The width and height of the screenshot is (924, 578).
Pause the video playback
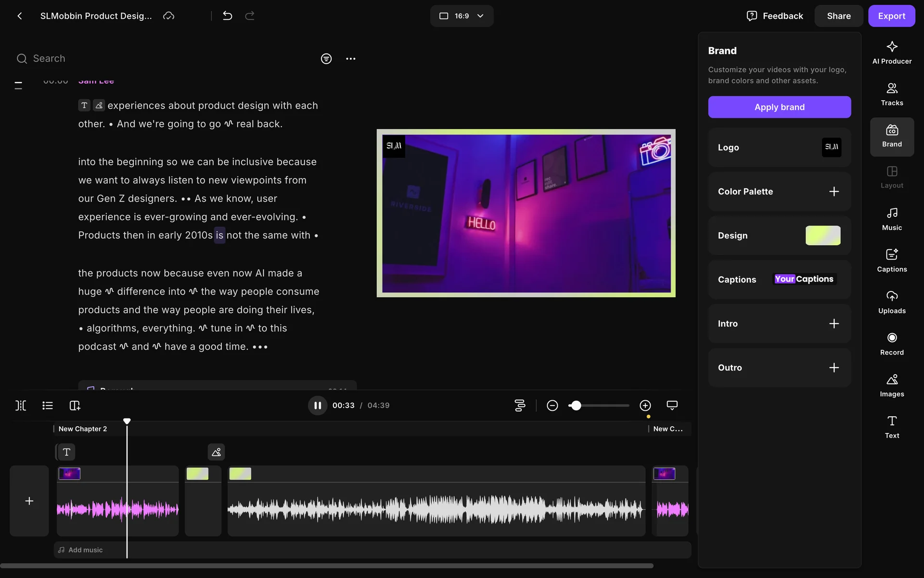click(318, 406)
